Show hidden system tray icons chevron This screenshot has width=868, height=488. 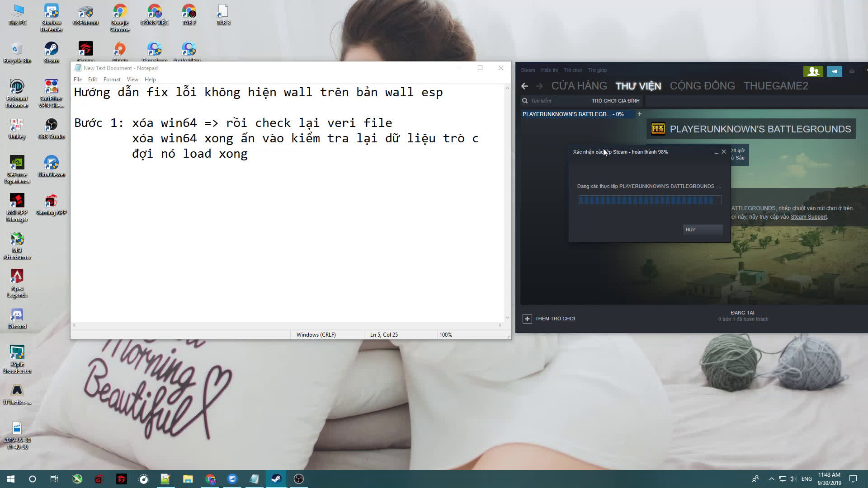[x=771, y=479]
